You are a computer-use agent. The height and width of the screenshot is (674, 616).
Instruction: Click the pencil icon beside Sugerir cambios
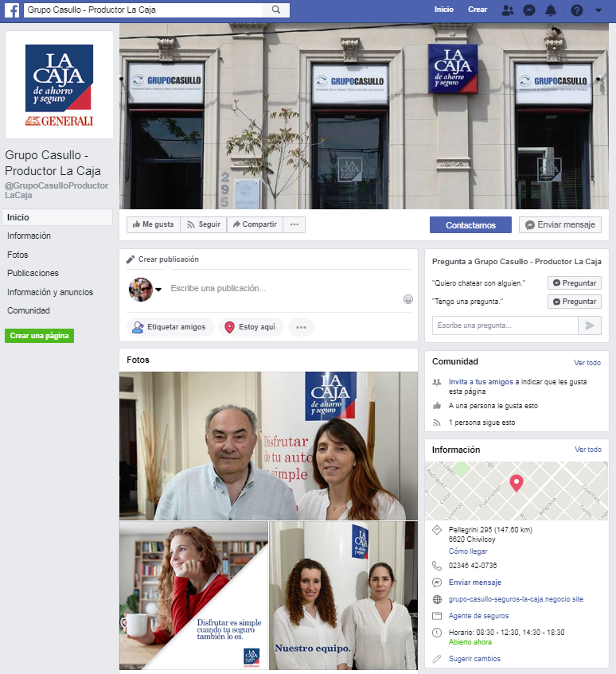(437, 659)
